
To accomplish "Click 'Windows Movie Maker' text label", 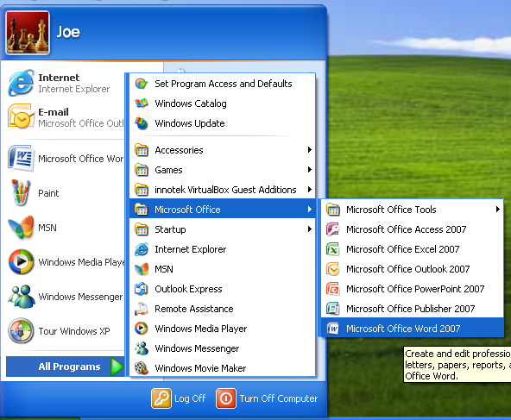I will click(x=200, y=368).
